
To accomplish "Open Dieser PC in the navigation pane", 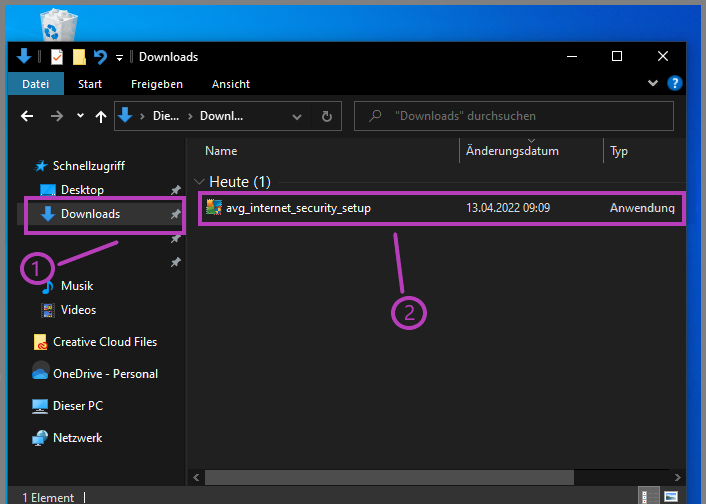I will click(x=78, y=406).
